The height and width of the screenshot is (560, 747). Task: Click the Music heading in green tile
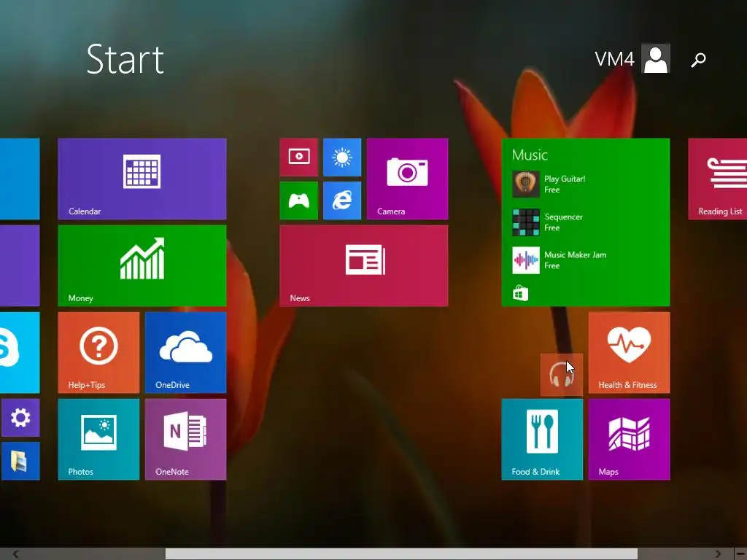530,155
